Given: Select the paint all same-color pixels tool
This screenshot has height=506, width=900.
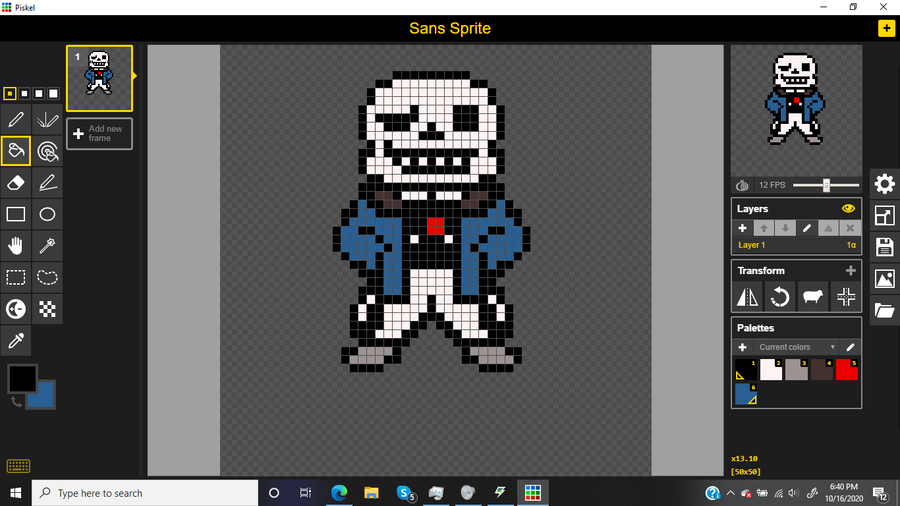Looking at the screenshot, I should point(47,151).
